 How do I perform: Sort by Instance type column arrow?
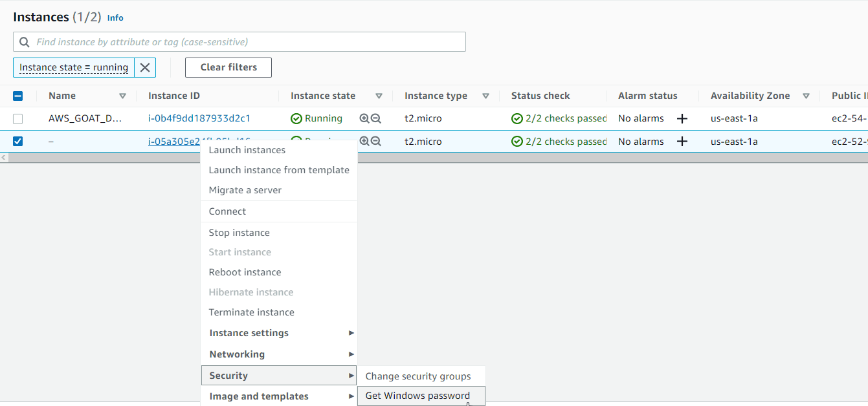[485, 96]
